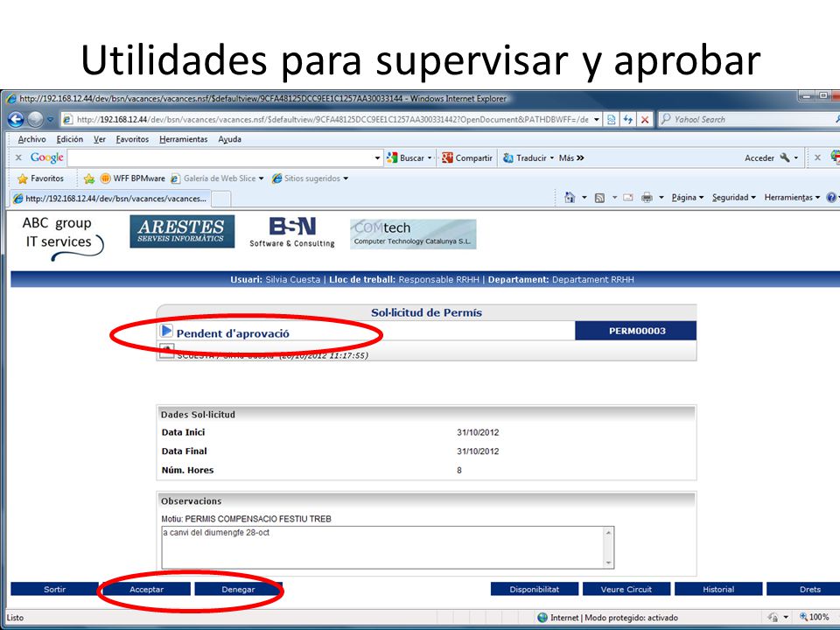Open the WFF BPMware favorite link
This screenshot has width=840, height=630.
click(x=133, y=178)
